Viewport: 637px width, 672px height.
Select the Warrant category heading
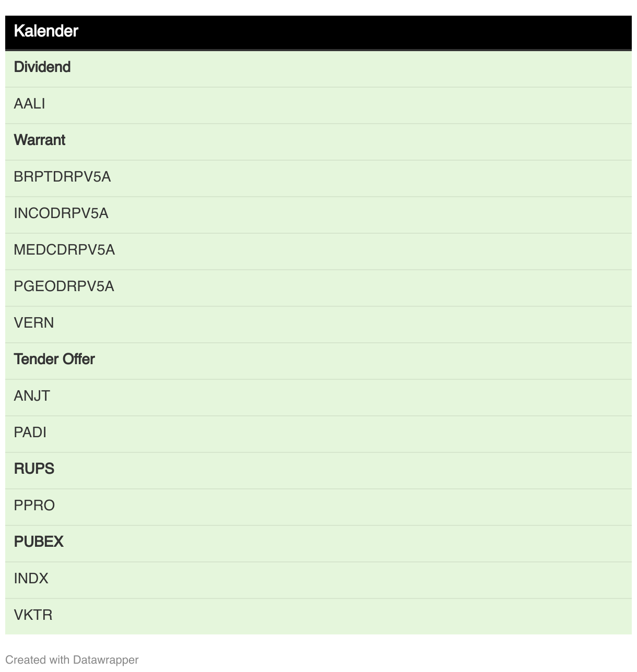pyautogui.click(x=40, y=140)
